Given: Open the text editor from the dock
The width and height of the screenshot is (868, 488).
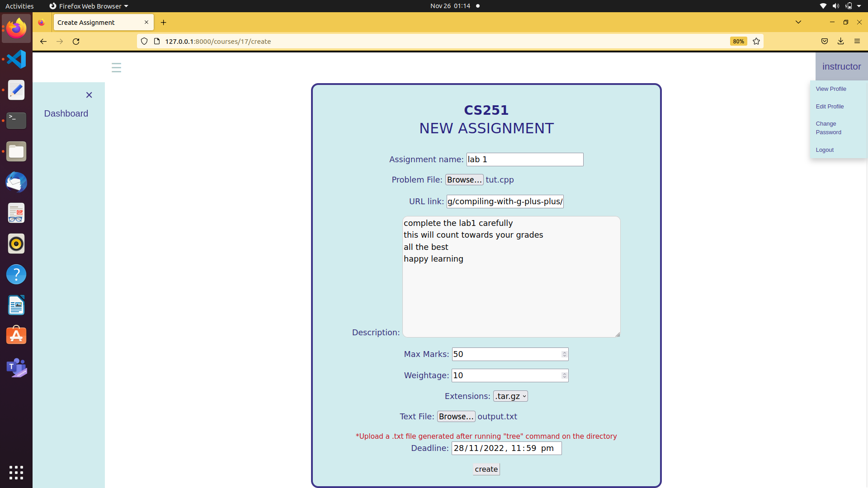Looking at the screenshot, I should tap(16, 90).
